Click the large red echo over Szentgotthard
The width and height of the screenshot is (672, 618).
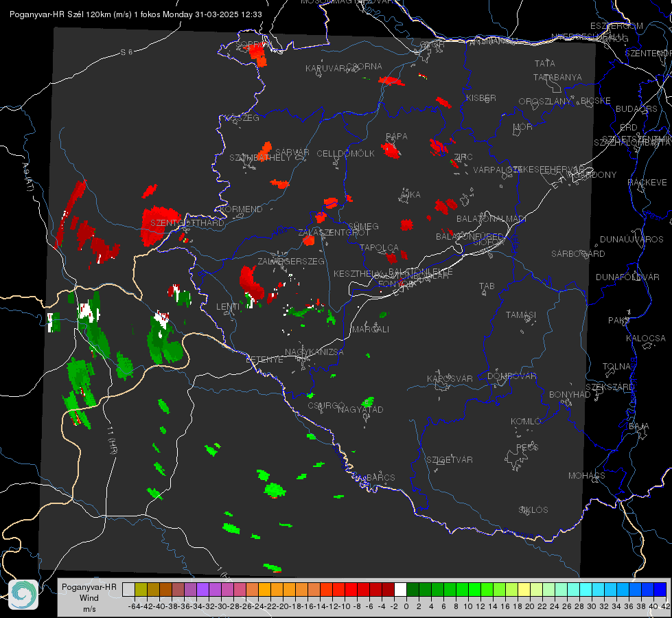[159, 225]
